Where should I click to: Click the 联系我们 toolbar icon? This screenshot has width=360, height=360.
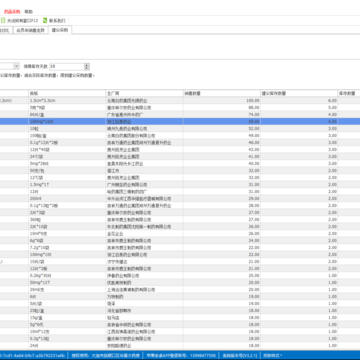click(x=45, y=20)
